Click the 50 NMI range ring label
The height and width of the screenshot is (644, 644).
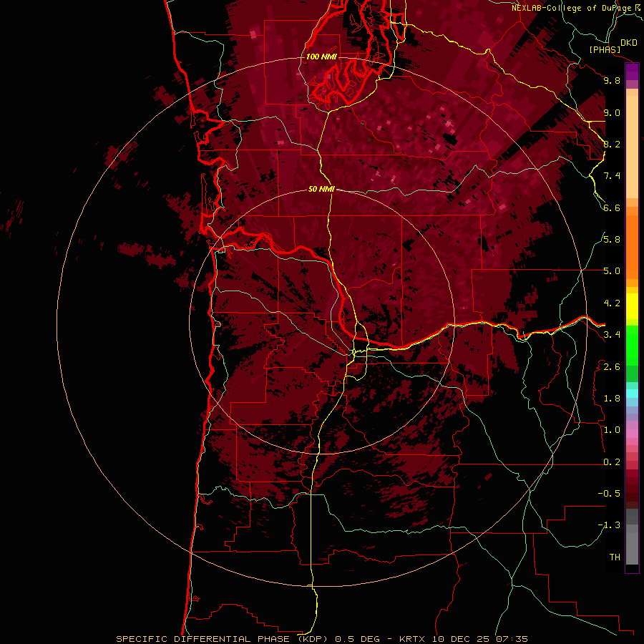coord(321,189)
